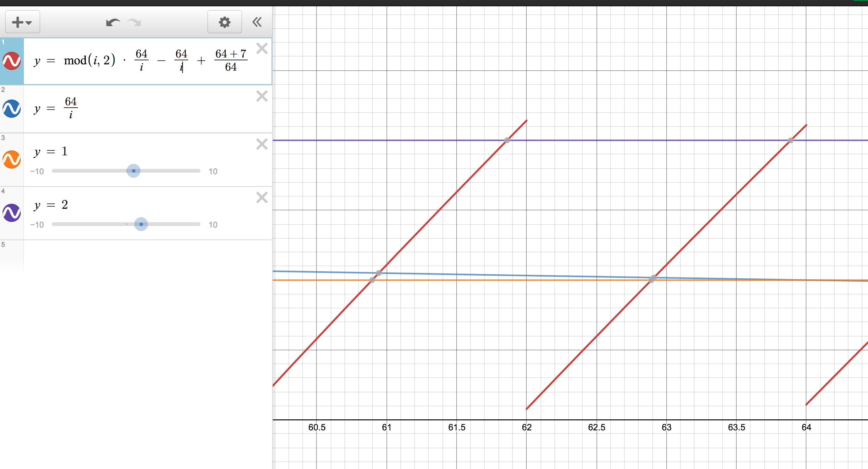Open the graph settings gear
Screen dimensions: 868x469
[x=224, y=22]
